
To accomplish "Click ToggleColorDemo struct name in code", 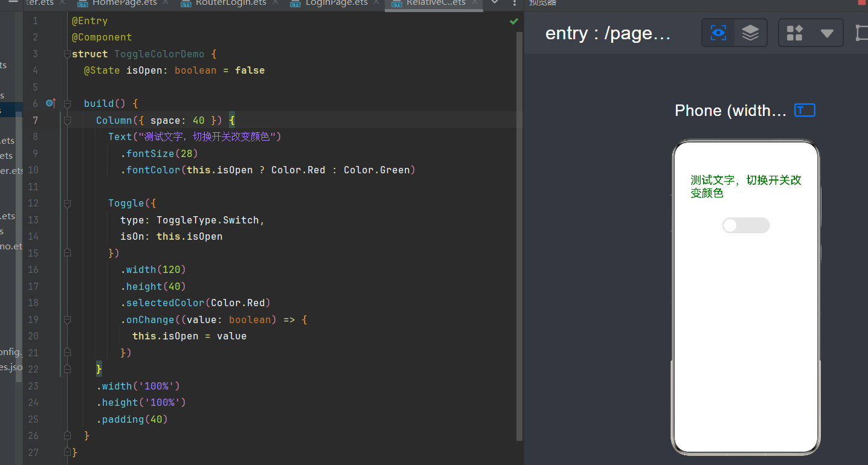I will coord(159,54).
